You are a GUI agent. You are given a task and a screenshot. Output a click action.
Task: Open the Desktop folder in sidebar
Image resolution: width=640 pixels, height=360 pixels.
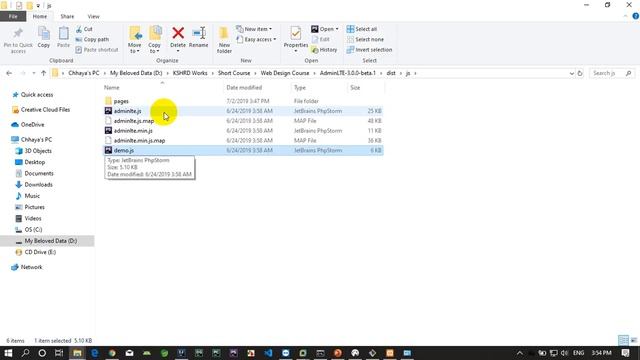tap(34, 162)
